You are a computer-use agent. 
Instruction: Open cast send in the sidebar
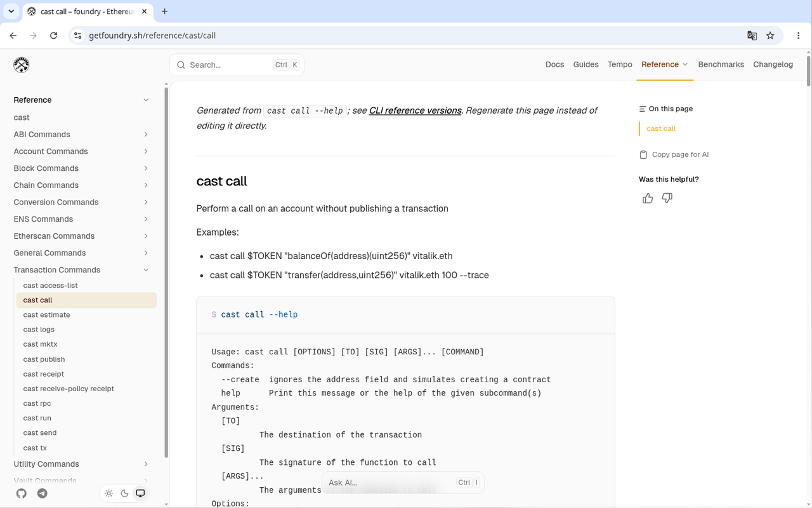pos(40,433)
